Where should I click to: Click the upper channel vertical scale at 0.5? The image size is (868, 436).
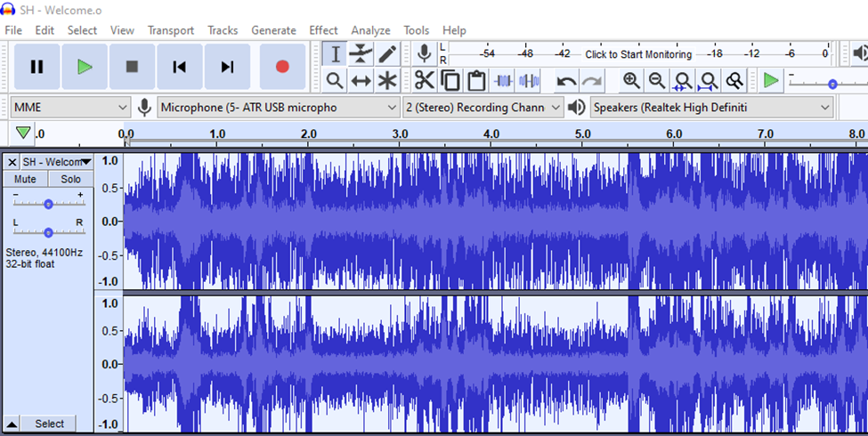pos(110,189)
